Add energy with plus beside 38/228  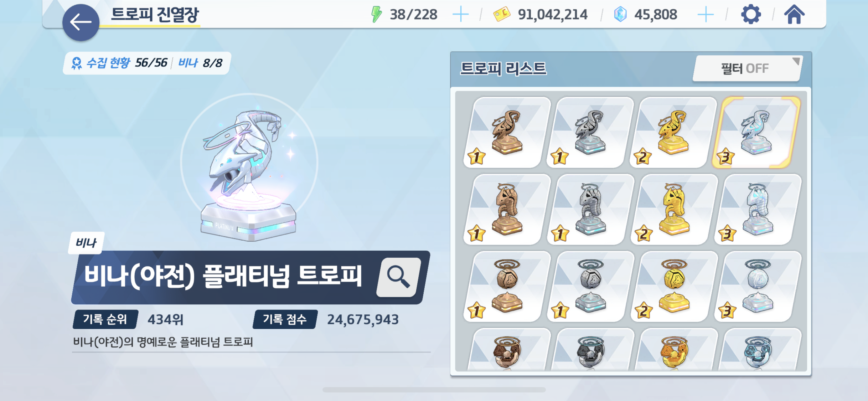(460, 15)
